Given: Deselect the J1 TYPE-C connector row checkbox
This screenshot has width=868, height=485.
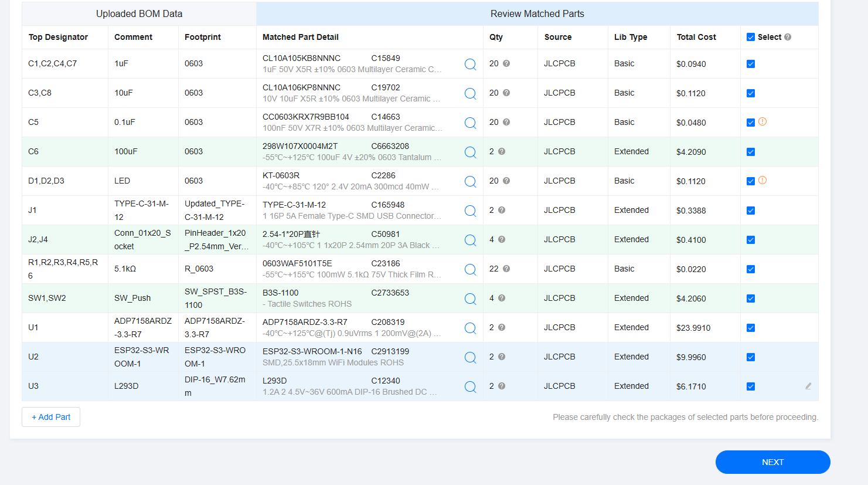Looking at the screenshot, I should coord(751,211).
